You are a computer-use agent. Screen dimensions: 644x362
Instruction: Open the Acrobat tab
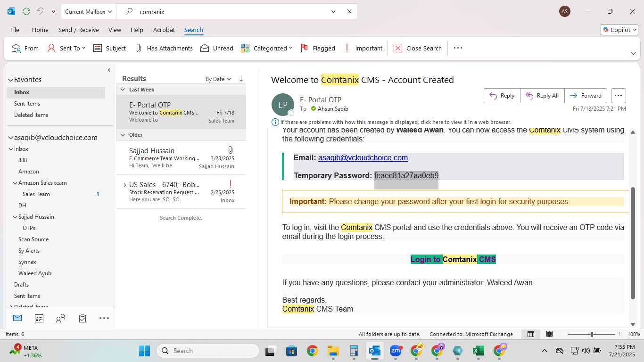point(164,30)
